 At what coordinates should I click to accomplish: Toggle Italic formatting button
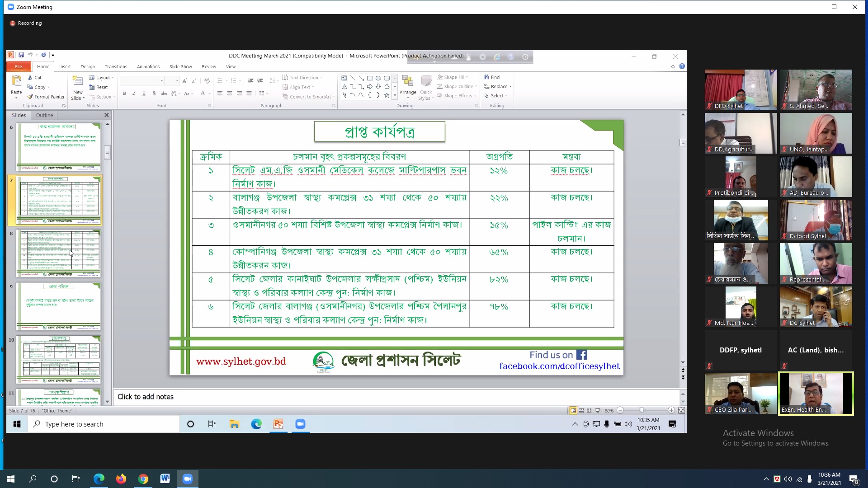tap(134, 94)
